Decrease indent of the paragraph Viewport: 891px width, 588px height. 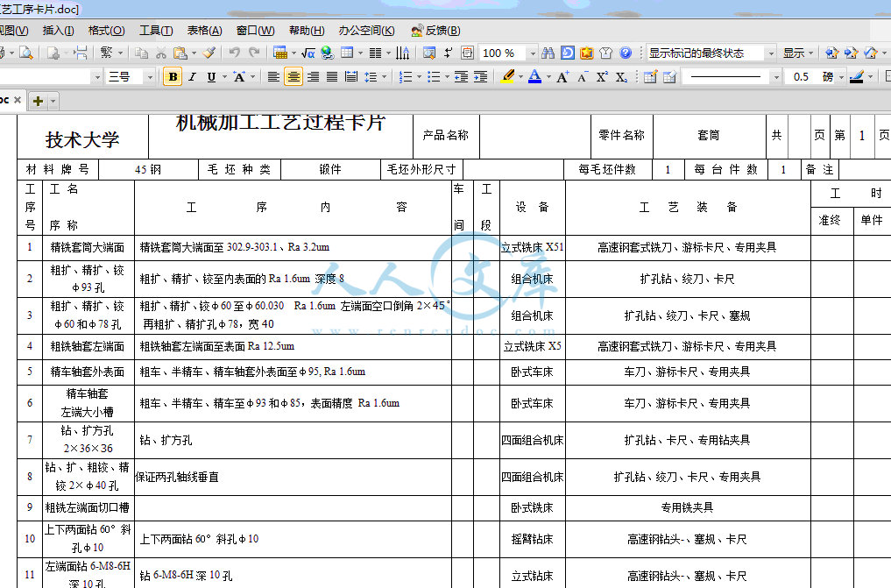click(461, 77)
